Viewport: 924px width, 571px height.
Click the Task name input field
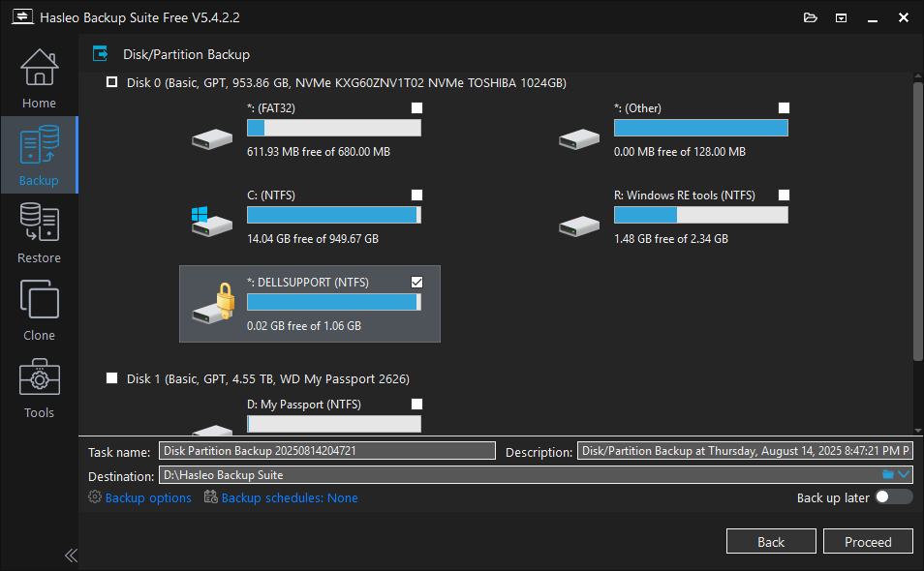(x=327, y=451)
